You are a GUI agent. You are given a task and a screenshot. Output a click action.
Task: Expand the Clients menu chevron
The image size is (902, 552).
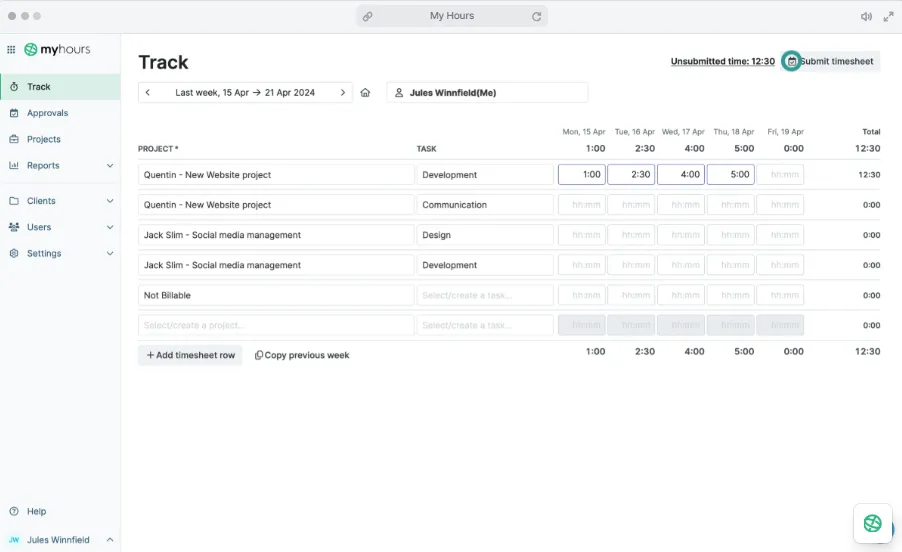(110, 201)
